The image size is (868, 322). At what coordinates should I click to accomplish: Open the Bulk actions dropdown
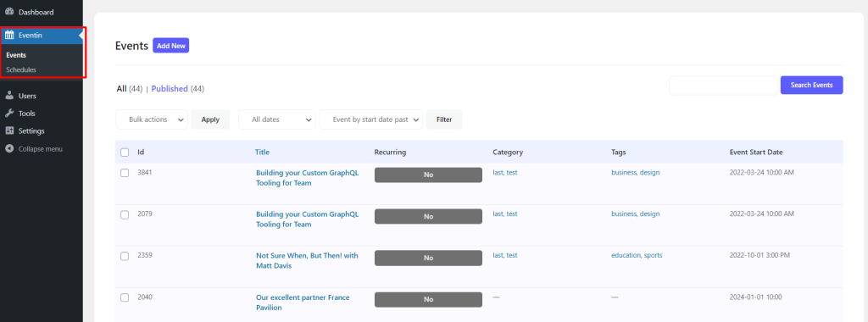click(152, 119)
